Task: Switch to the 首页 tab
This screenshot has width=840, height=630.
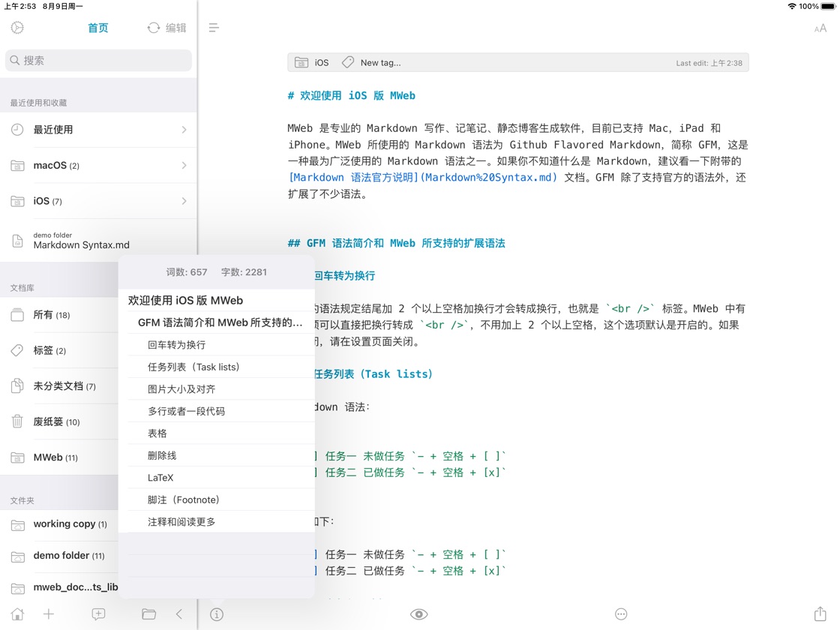Action: (98, 28)
